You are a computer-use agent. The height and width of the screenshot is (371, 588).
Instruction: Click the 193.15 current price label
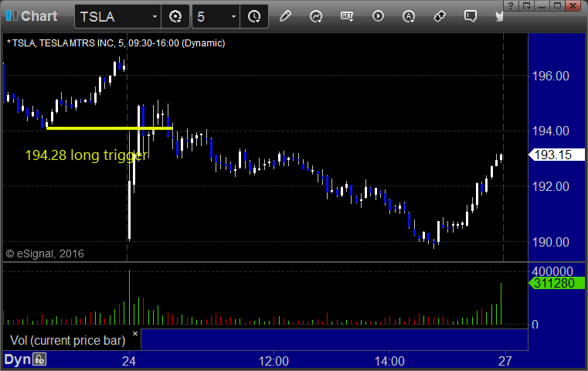click(x=556, y=155)
